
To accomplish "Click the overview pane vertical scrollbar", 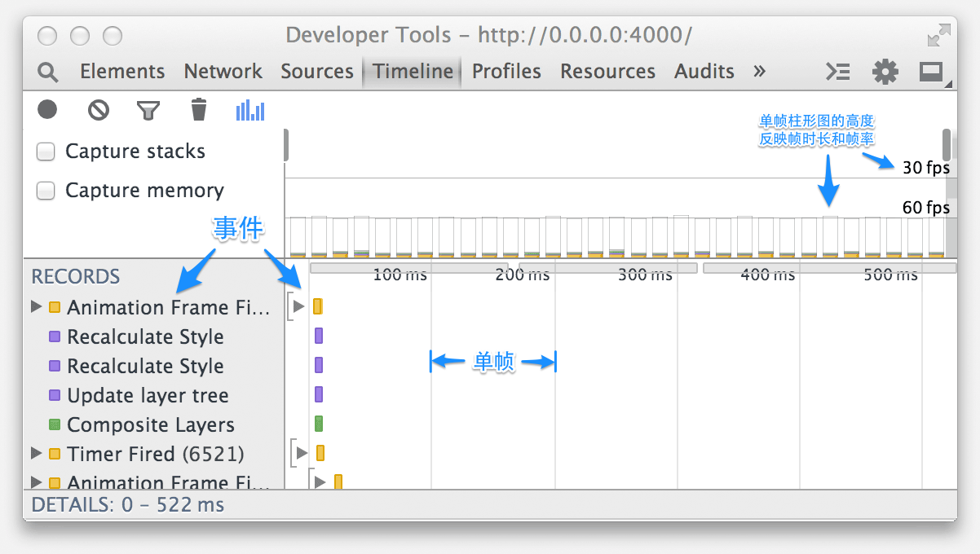I will tap(947, 145).
